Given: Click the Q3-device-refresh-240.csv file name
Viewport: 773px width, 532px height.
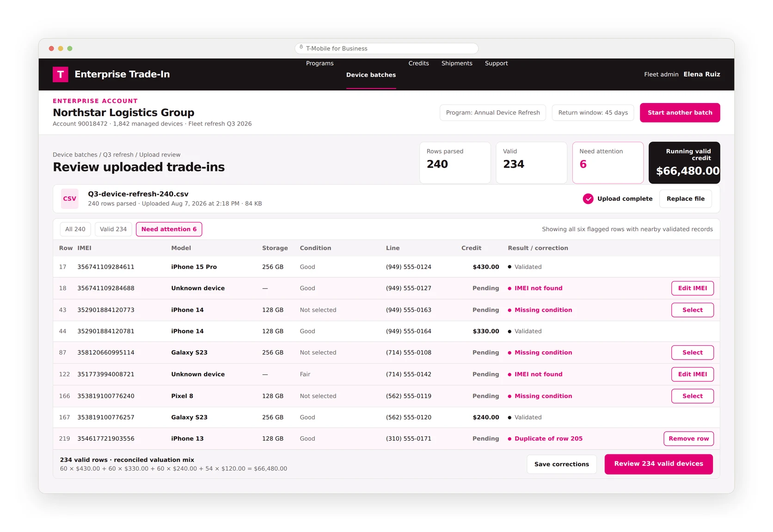Looking at the screenshot, I should 138,194.
